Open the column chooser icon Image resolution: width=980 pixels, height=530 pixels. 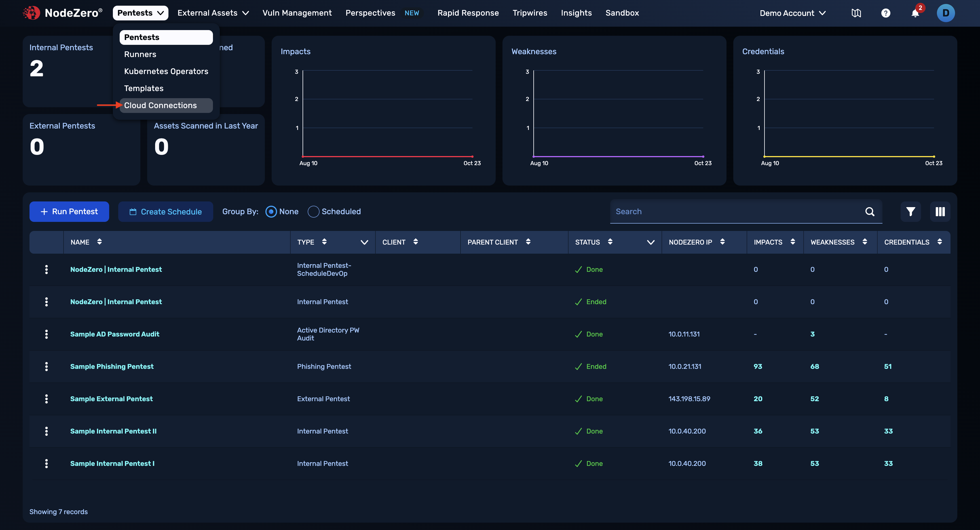pos(940,211)
